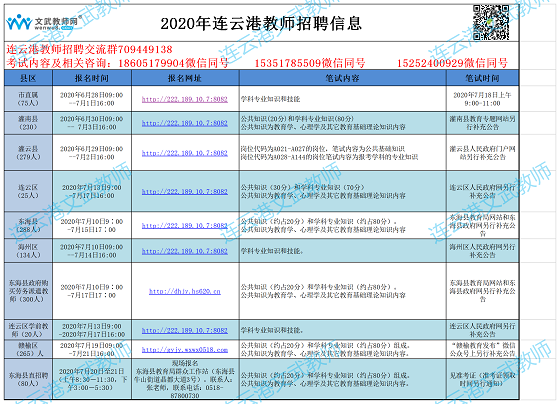Open the registration link for 灌南县 row
This screenshot has height=404, width=560.
[185, 123]
